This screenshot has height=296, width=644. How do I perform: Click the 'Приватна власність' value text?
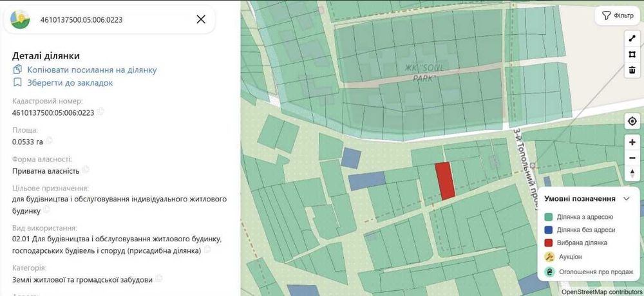coord(46,171)
